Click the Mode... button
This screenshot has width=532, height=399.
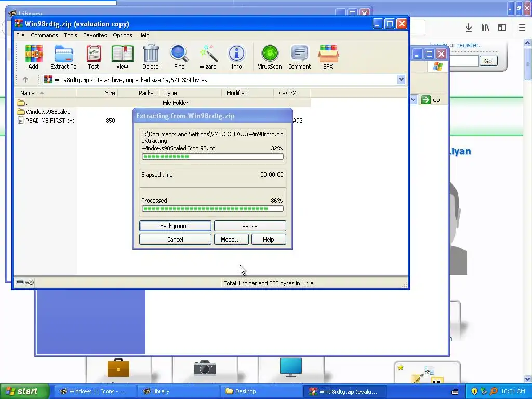pyautogui.click(x=231, y=240)
